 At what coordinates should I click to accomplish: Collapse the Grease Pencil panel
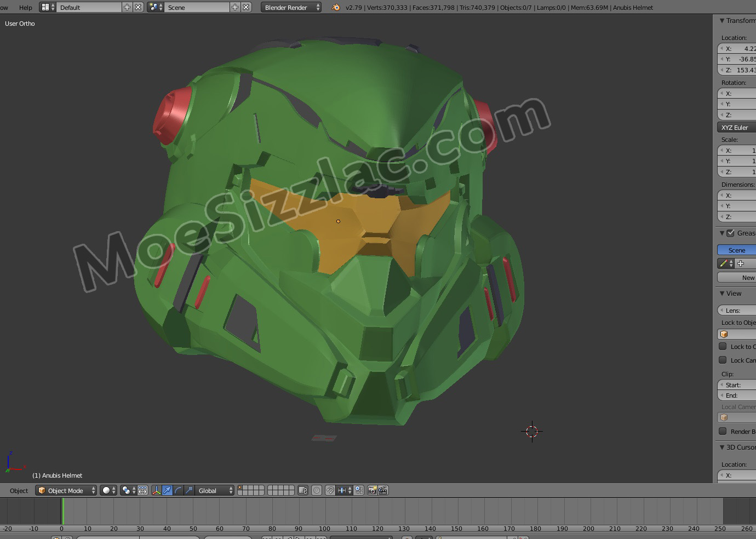coord(722,233)
